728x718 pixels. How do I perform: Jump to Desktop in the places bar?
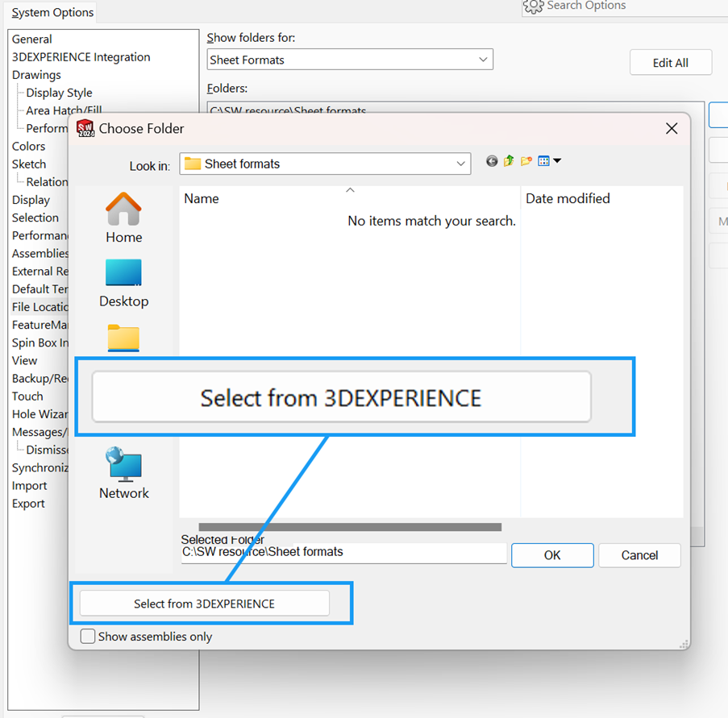123,283
